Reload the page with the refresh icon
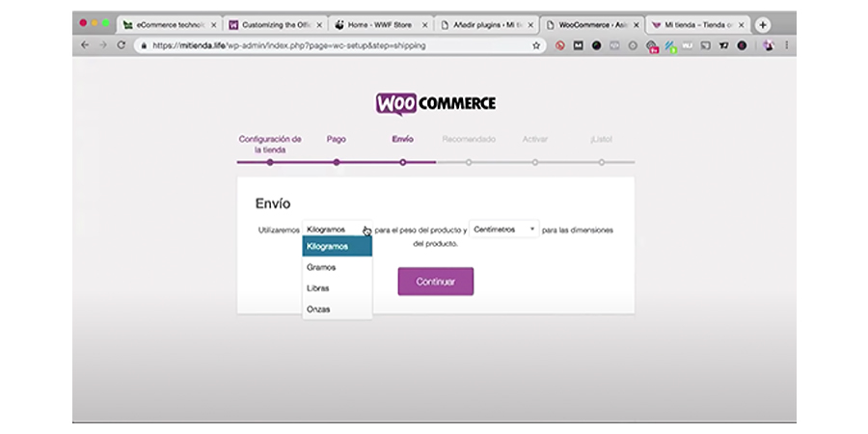 coord(122,46)
